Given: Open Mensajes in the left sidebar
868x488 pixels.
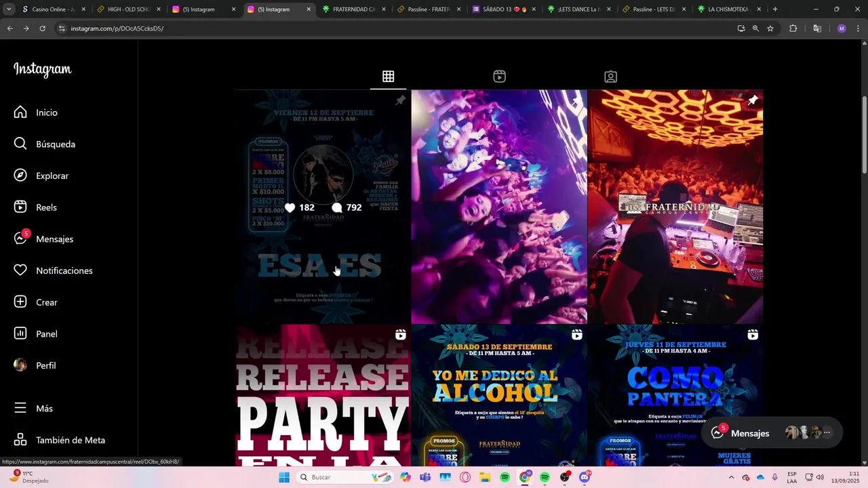Looking at the screenshot, I should pos(43,239).
